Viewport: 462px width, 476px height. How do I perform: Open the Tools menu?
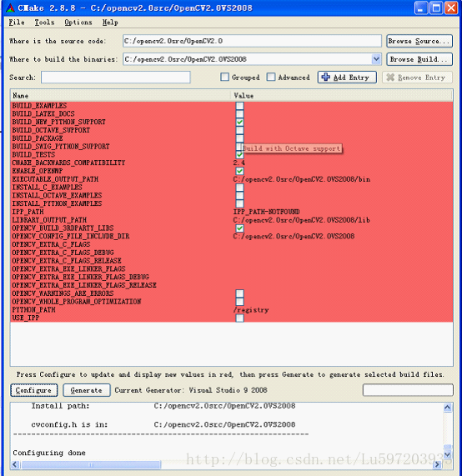click(x=44, y=23)
